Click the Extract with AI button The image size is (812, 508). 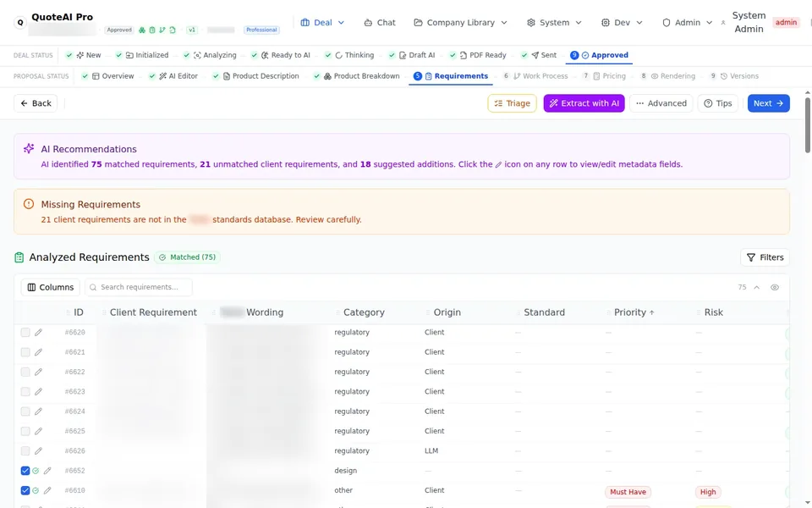click(x=584, y=103)
